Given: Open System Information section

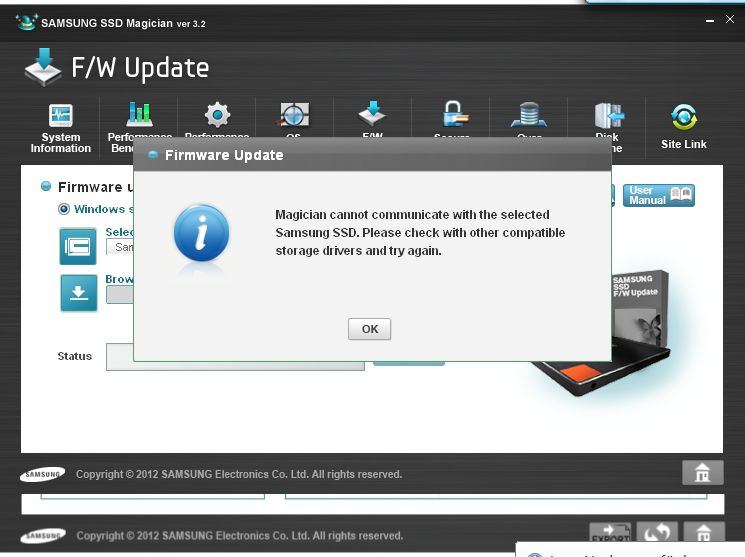Looking at the screenshot, I should click(x=60, y=128).
